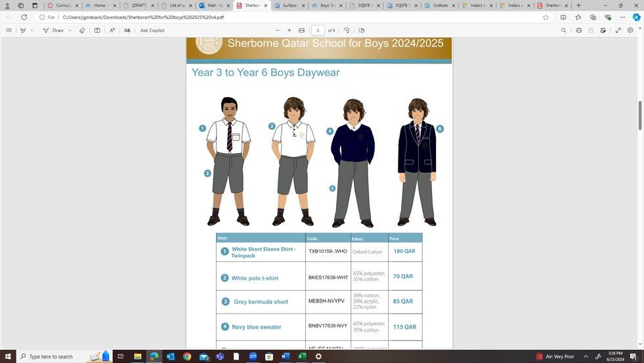This screenshot has height=363, width=644.
Task: Open Edge split screen icon
Action: pyautogui.click(x=563, y=17)
